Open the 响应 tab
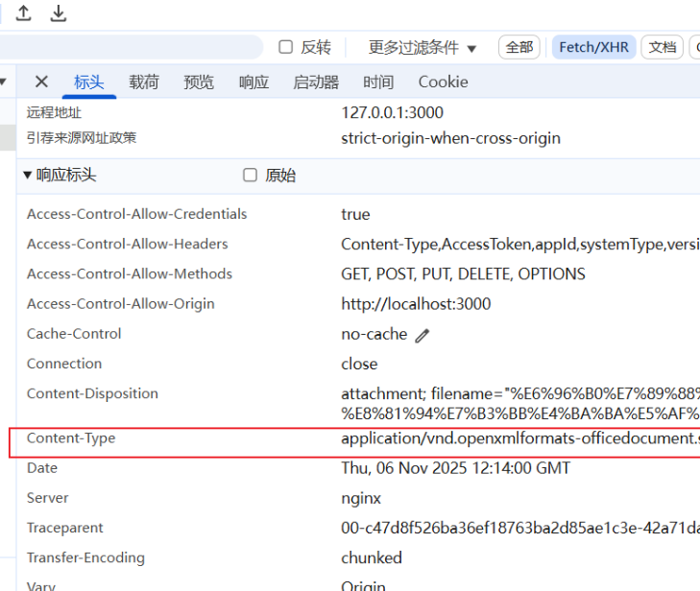This screenshot has height=591, width=700. tap(253, 83)
